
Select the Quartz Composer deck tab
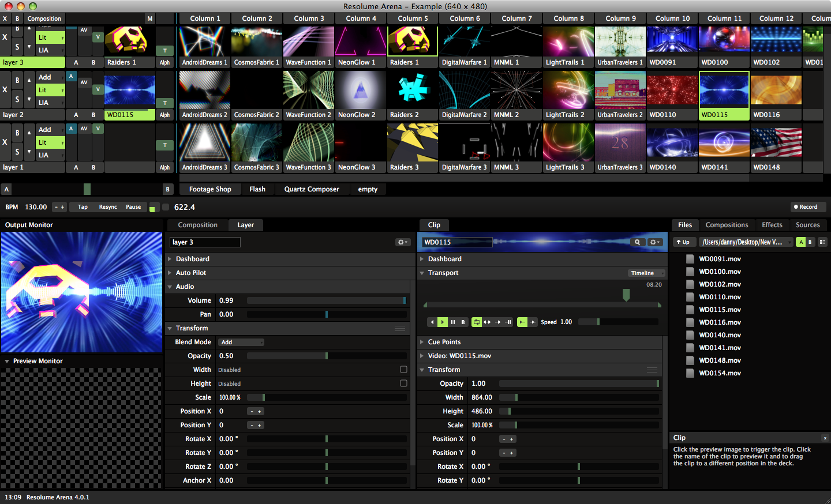point(312,189)
